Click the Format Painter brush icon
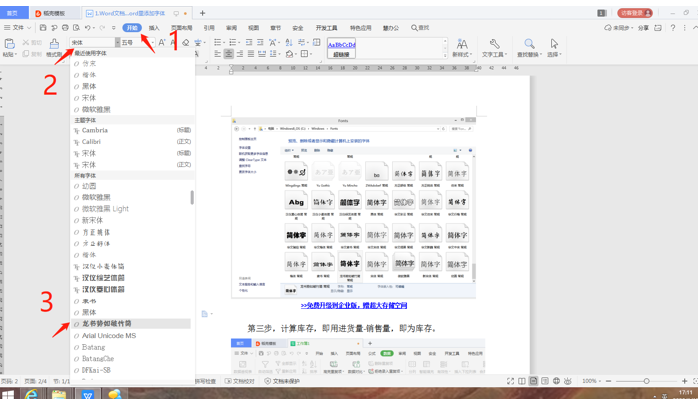The height and width of the screenshot is (399, 698). pos(54,43)
